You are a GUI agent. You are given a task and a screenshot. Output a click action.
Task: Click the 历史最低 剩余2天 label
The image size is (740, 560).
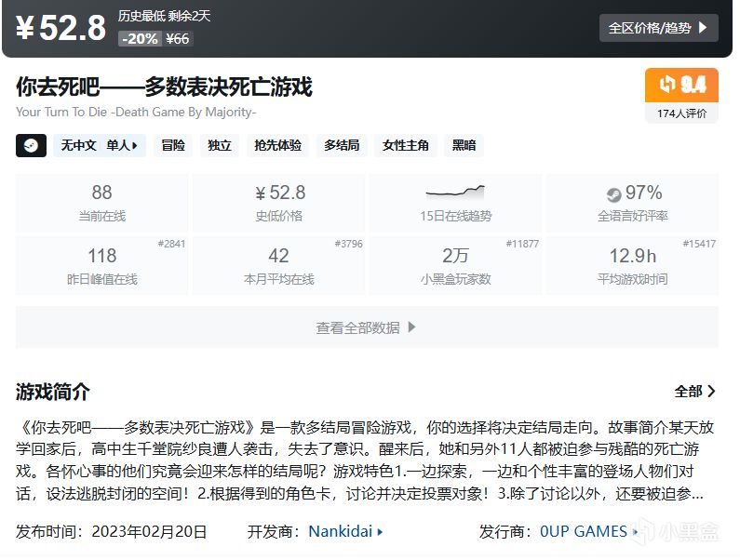(164, 16)
